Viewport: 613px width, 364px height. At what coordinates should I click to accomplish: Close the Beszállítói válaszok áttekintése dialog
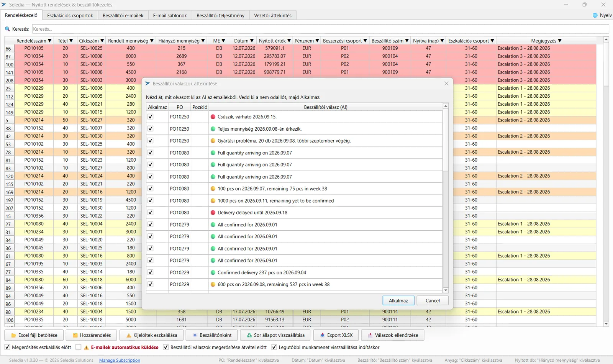pyautogui.click(x=446, y=84)
